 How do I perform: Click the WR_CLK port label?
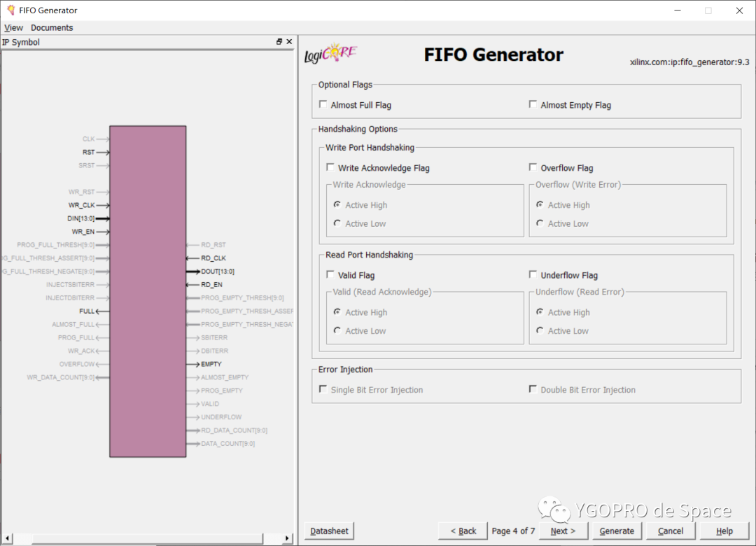(81, 205)
